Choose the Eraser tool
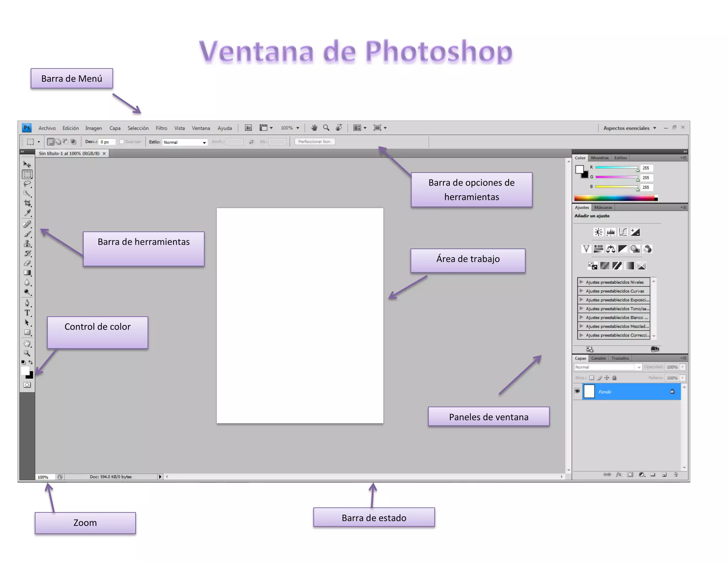Image resolution: width=728 pixels, height=562 pixels. coord(27,263)
